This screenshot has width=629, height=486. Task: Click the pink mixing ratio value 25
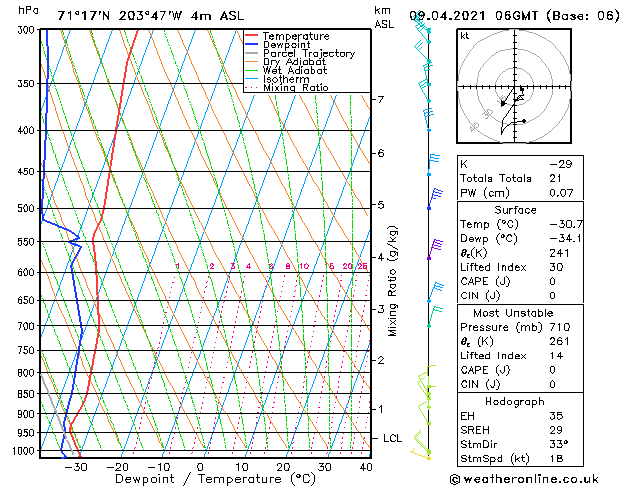click(362, 266)
